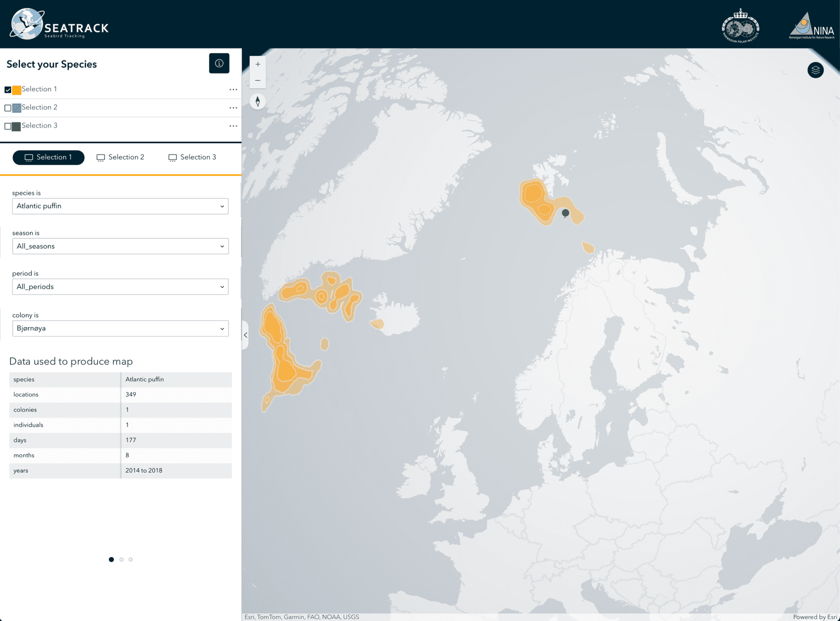Open the species dropdown showing Atlantic puffin
Viewport: 840px width, 621px height.
pos(120,206)
